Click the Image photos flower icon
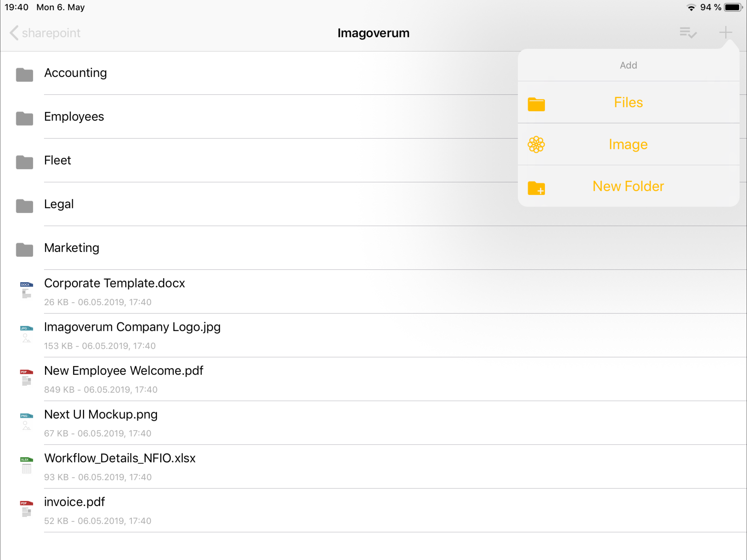 click(536, 145)
